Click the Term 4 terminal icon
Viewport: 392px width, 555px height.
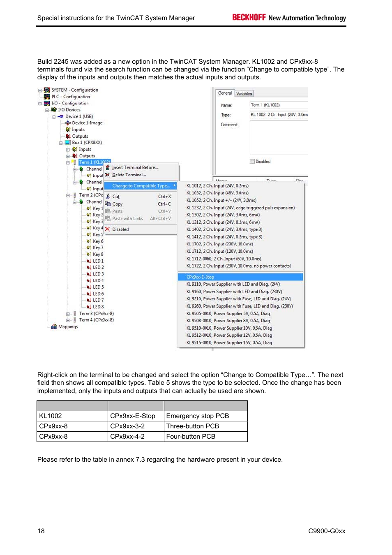74,320
